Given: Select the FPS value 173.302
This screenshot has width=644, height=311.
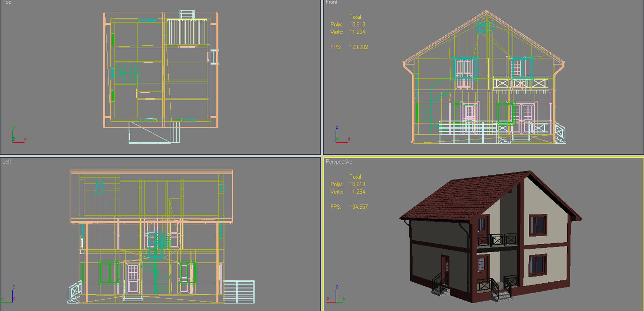Looking at the screenshot, I should tap(358, 47).
